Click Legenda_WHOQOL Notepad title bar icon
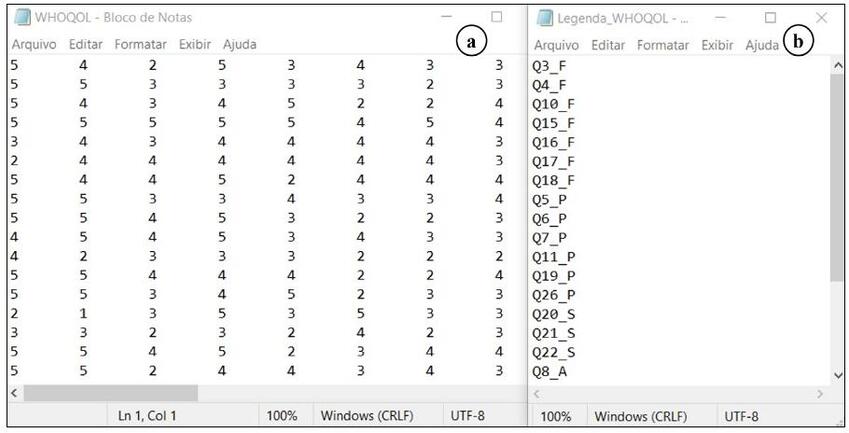849x433 pixels. tap(545, 17)
